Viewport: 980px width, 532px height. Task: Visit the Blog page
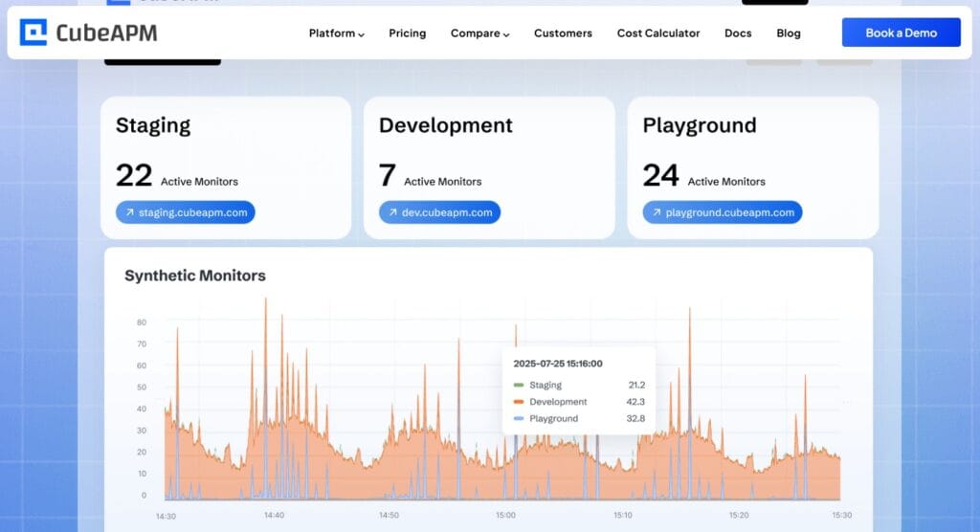click(789, 33)
